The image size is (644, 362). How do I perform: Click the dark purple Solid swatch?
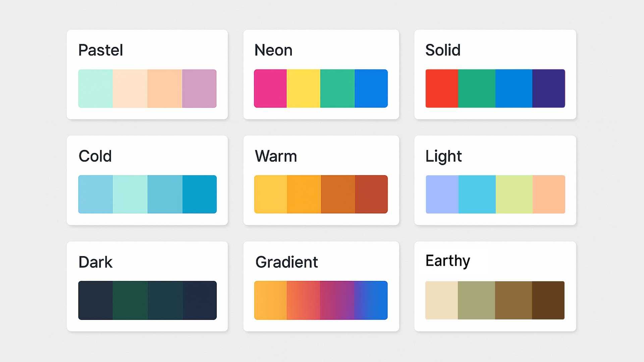(548, 88)
